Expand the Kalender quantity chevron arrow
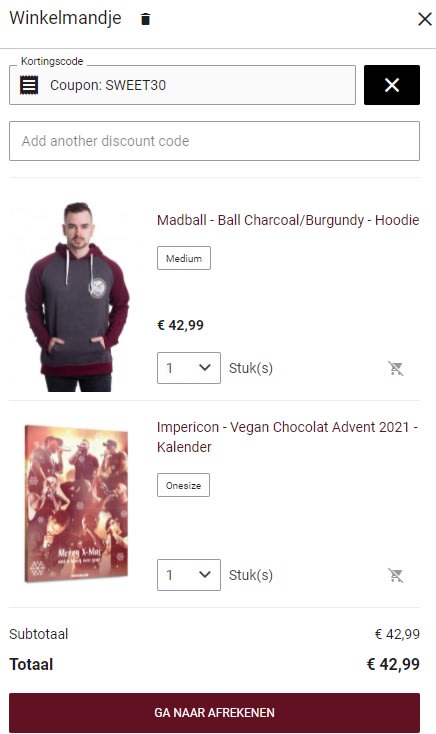 coord(205,575)
